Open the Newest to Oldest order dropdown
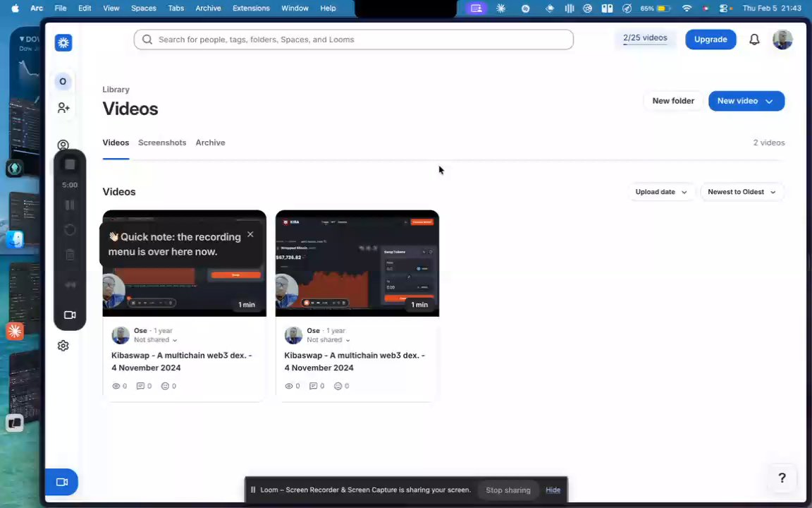The width and height of the screenshot is (812, 508). coord(742,192)
